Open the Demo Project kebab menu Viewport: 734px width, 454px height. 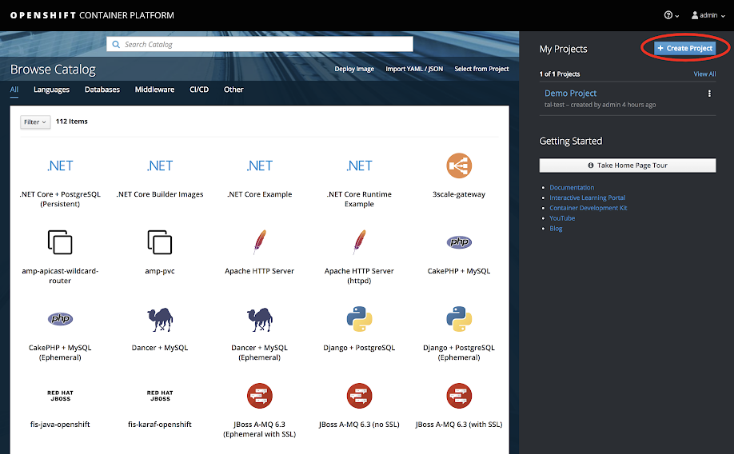[709, 94]
